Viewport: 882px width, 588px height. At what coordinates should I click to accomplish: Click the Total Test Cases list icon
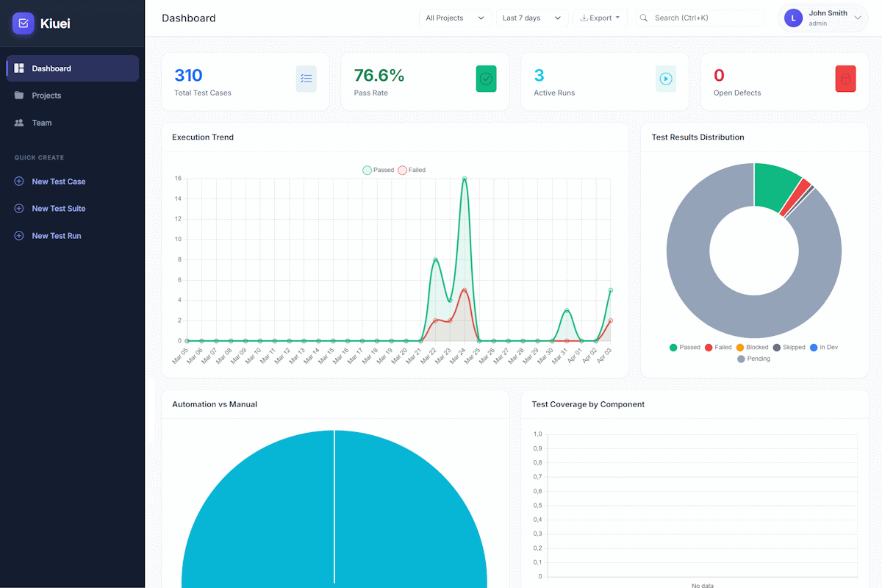click(306, 79)
